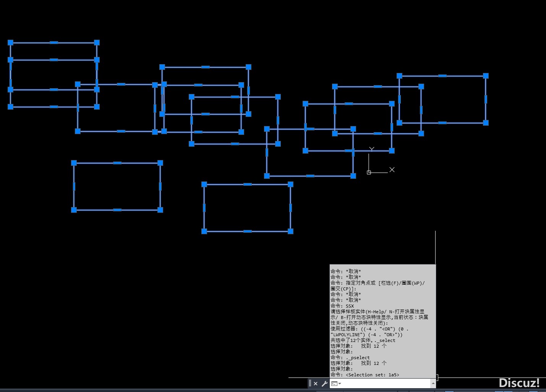Open command line customize wrench menu
Viewport: 546px width, 392px height.
[x=324, y=384]
